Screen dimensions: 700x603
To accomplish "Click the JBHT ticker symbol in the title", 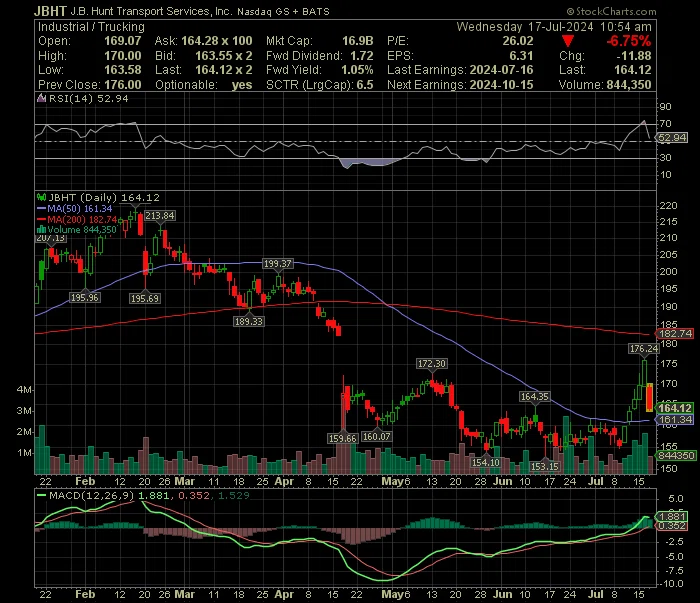I will click(50, 11).
